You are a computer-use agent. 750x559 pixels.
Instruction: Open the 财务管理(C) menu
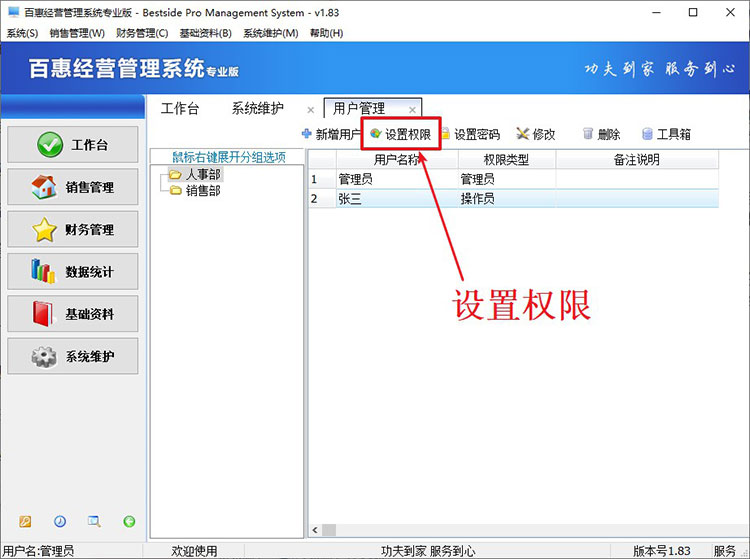coord(142,33)
